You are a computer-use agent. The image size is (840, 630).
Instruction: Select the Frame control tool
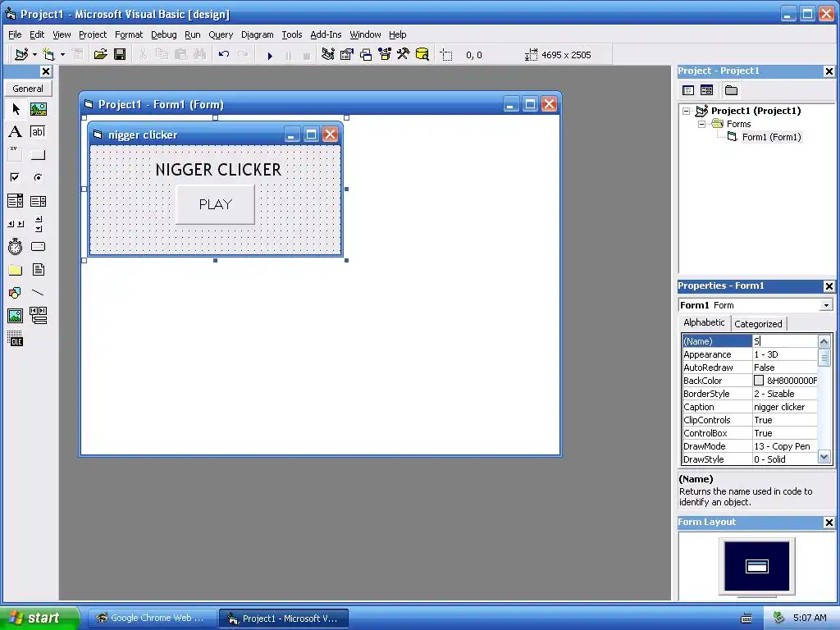click(16, 155)
